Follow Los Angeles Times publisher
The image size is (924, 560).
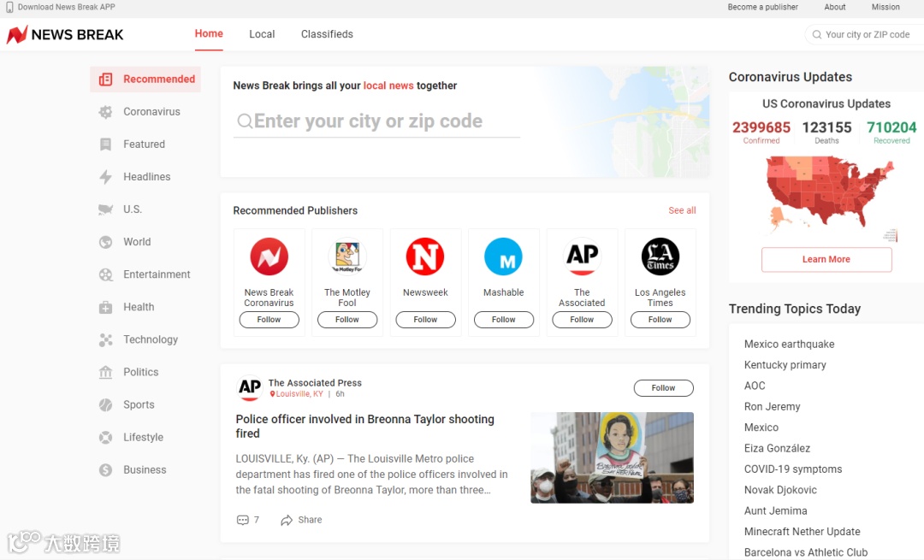(x=660, y=320)
